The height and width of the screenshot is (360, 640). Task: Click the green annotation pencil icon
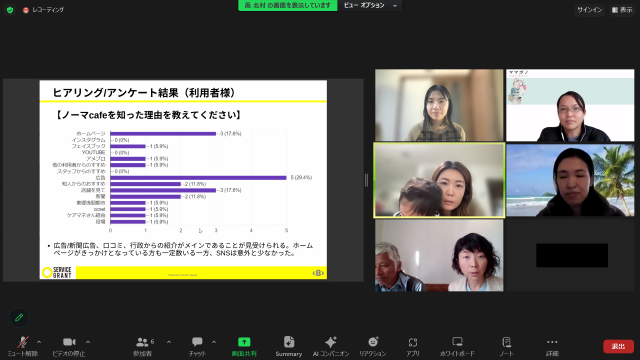(19, 317)
